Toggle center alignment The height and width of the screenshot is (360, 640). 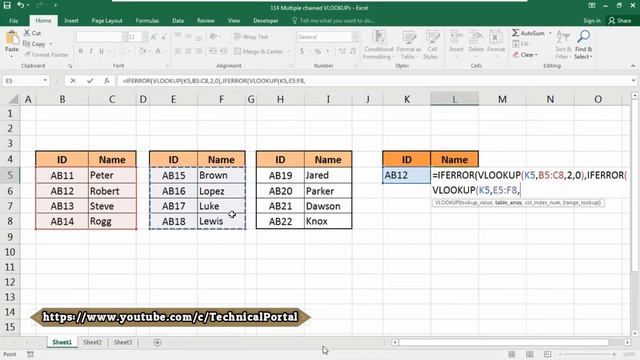pyautogui.click(x=188, y=51)
